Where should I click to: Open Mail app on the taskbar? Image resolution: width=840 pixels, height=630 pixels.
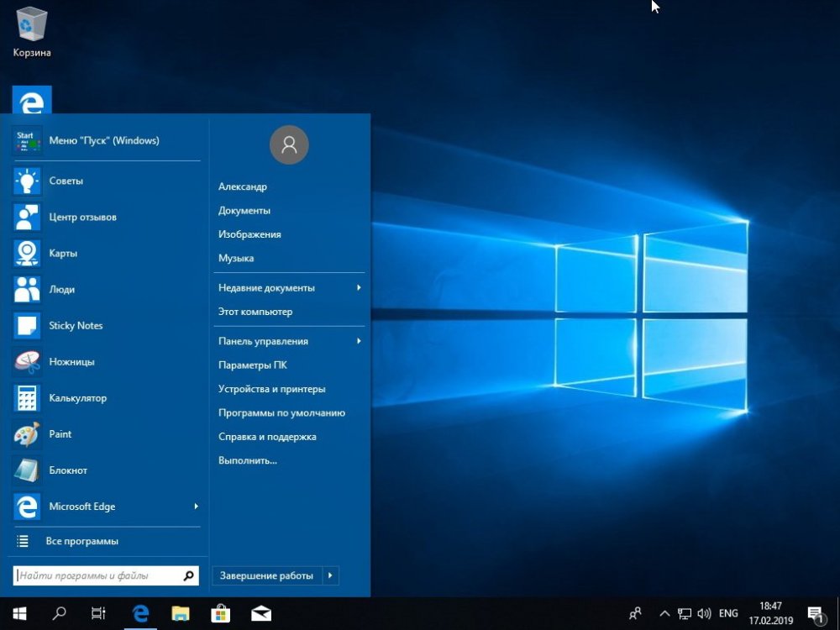click(x=261, y=613)
